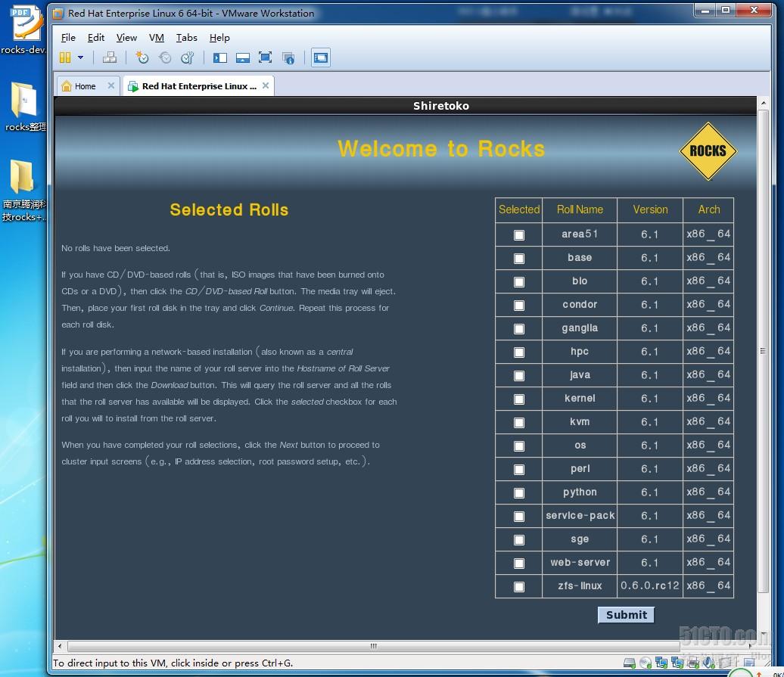The height and width of the screenshot is (677, 784).
Task: Revert VM to previous snapshot
Action: (x=165, y=58)
